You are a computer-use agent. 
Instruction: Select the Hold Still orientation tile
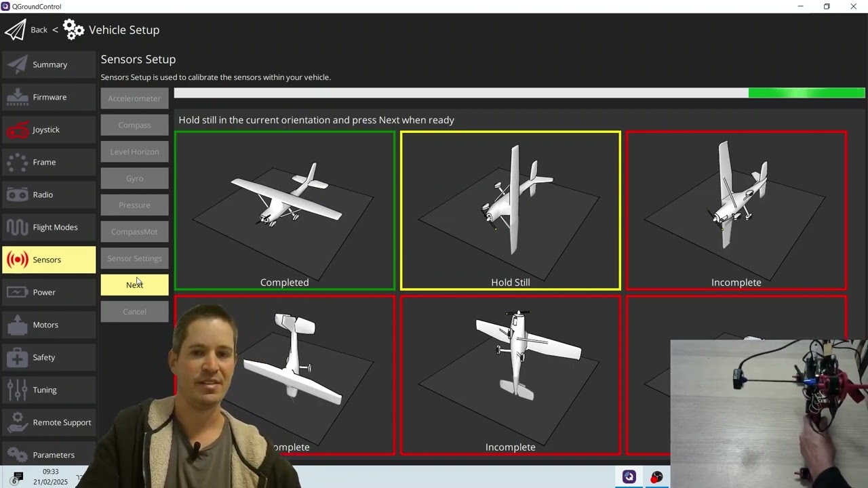pos(511,211)
